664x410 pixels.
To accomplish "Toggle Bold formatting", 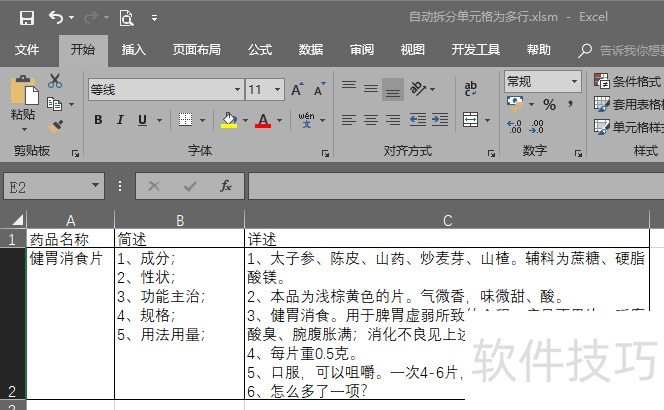I will point(98,120).
